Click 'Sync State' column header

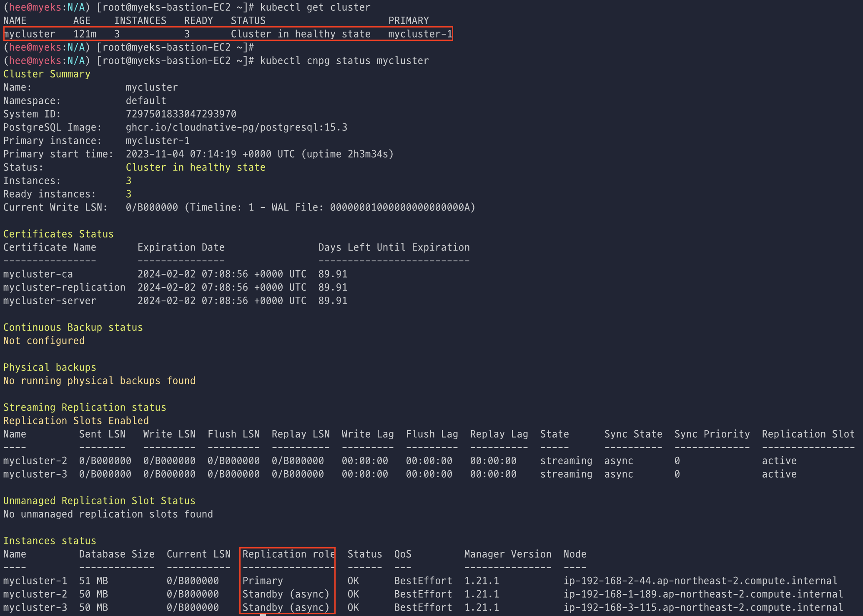tap(633, 434)
